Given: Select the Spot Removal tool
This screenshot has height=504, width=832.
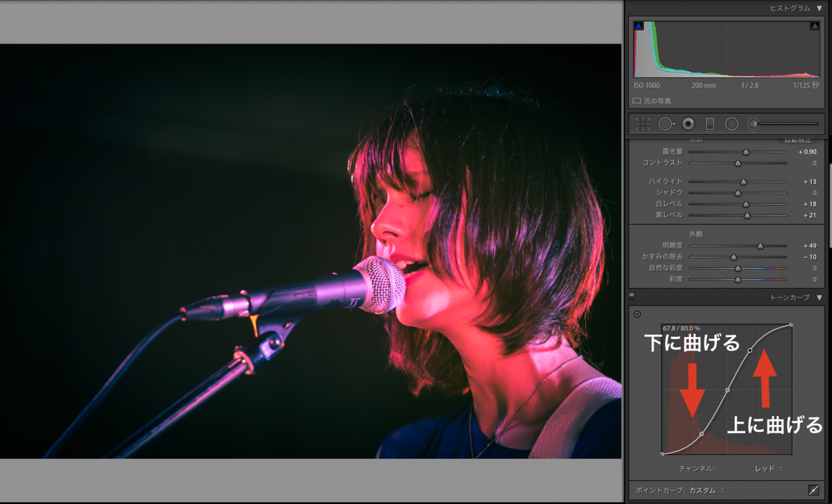Looking at the screenshot, I should tap(667, 124).
